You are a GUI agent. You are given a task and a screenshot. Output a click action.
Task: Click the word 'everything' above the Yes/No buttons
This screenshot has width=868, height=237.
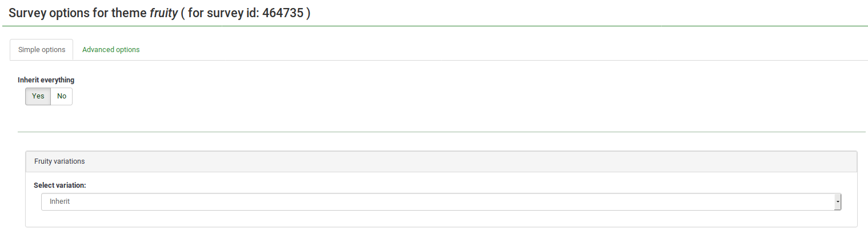pyautogui.click(x=56, y=80)
